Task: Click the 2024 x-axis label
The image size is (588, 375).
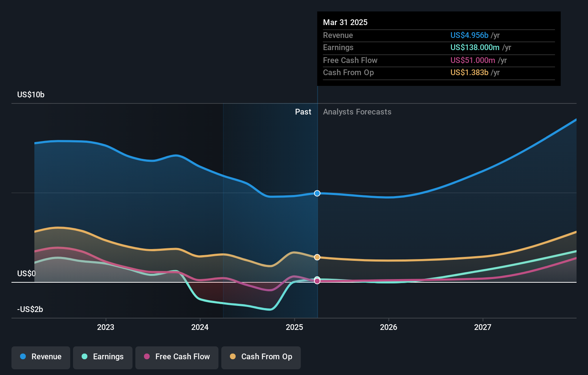Action: (x=200, y=327)
